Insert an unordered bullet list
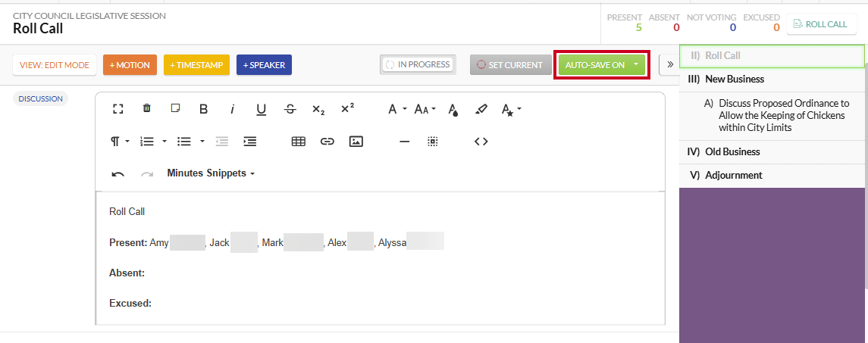Screen dimensions: 868x343 click(x=183, y=142)
